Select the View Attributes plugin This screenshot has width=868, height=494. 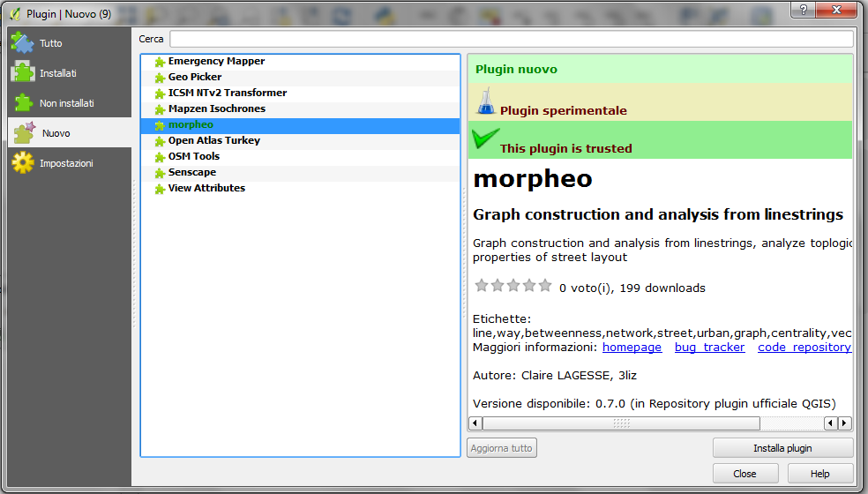[x=300, y=188]
